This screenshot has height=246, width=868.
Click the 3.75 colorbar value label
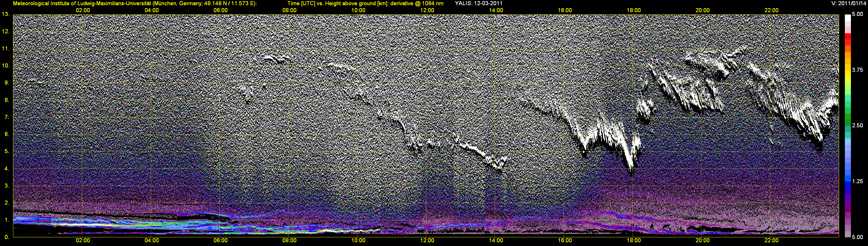pyautogui.click(x=858, y=70)
